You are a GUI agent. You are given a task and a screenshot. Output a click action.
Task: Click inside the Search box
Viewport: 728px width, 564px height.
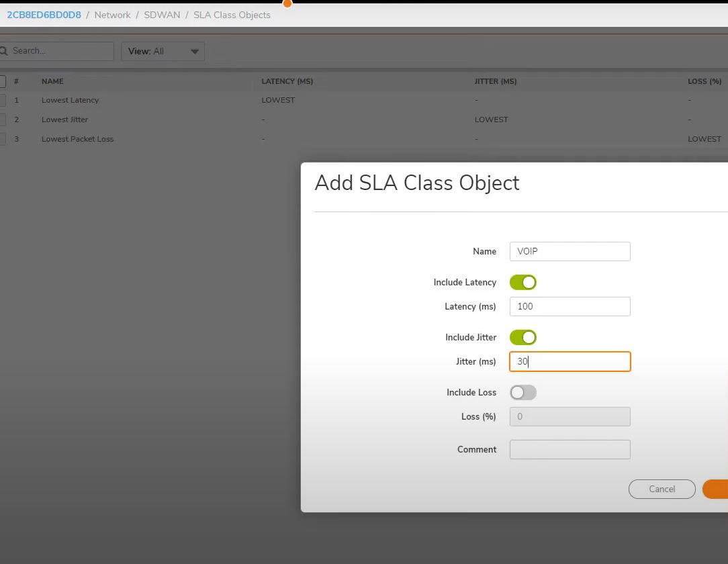tap(60, 51)
